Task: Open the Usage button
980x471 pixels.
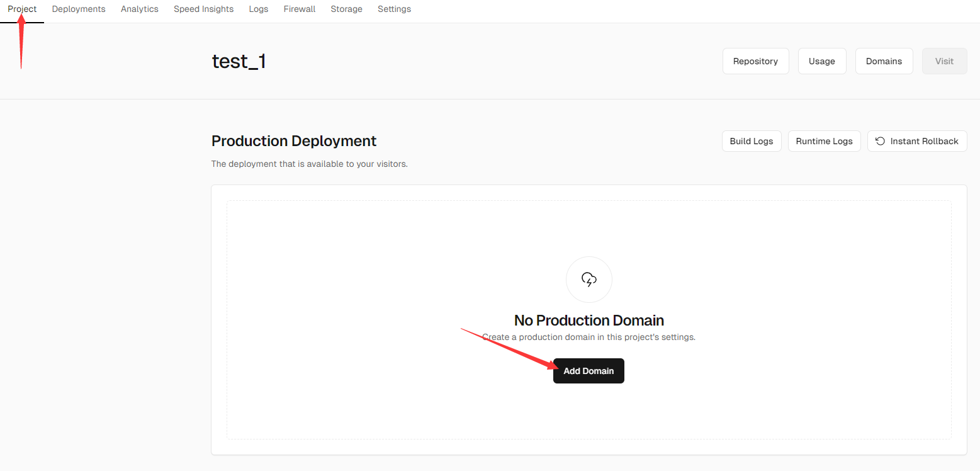Action: [821, 61]
